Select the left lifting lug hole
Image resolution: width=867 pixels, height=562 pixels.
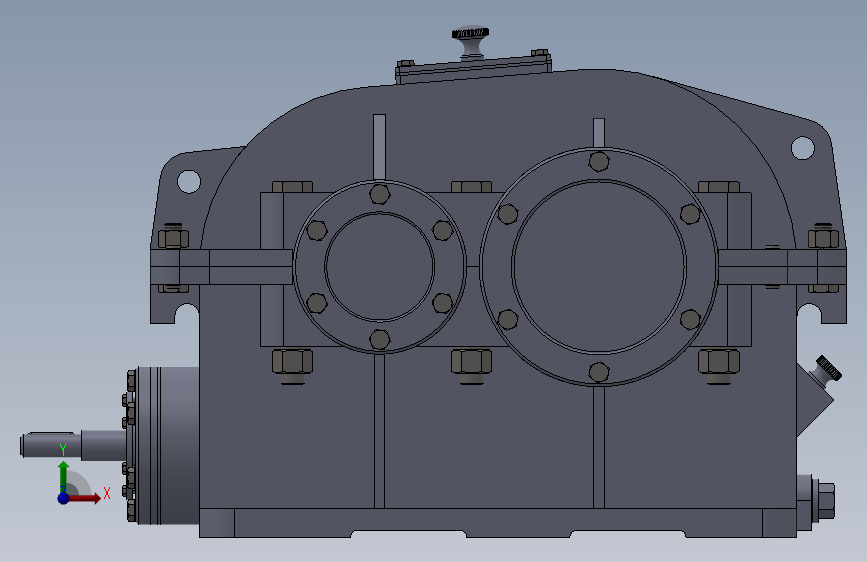(x=189, y=181)
